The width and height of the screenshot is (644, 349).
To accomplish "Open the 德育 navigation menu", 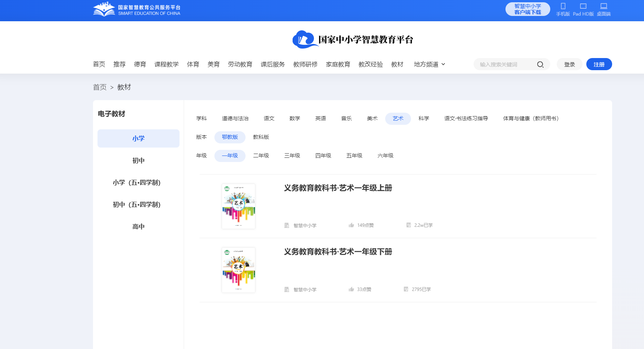I will (140, 64).
